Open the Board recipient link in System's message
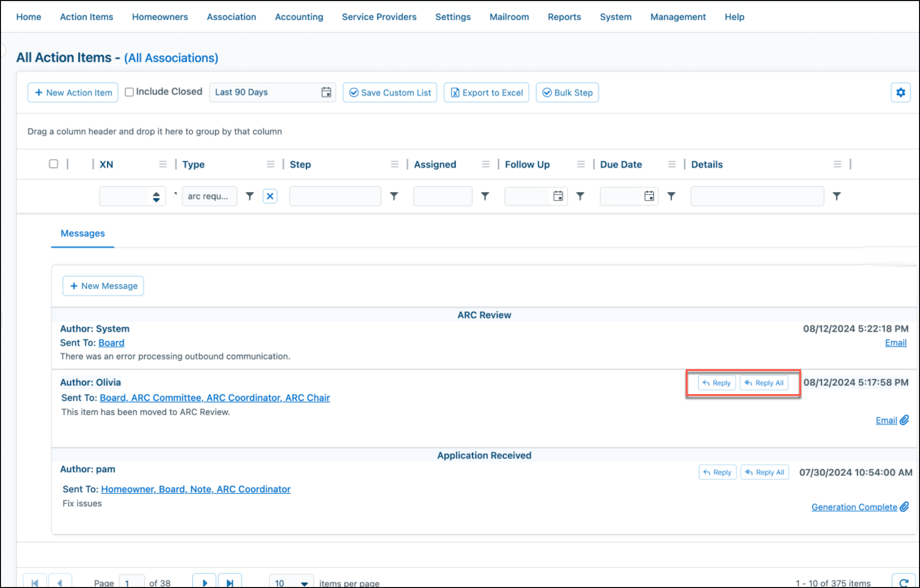Viewport: 920px width, 588px height. (x=111, y=343)
